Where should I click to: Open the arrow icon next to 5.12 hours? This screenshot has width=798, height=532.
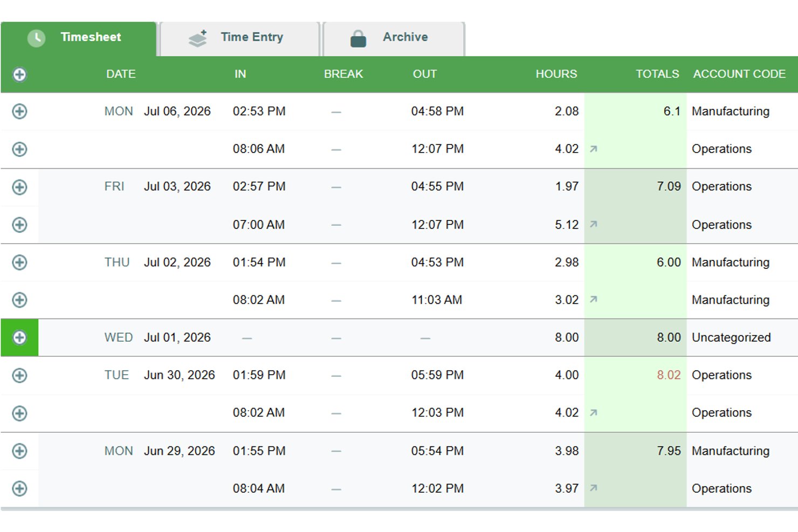(593, 224)
